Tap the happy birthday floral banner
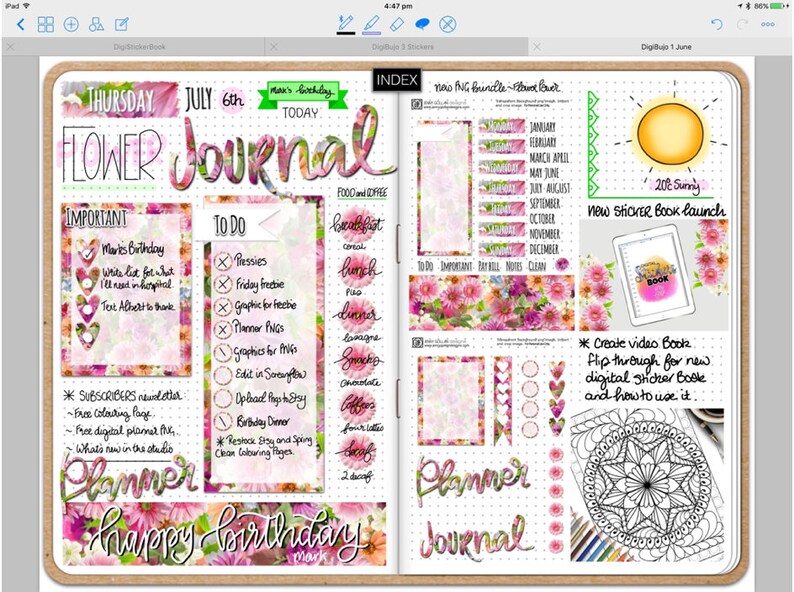Screen dimensions: 794x592 pyautogui.click(x=223, y=534)
